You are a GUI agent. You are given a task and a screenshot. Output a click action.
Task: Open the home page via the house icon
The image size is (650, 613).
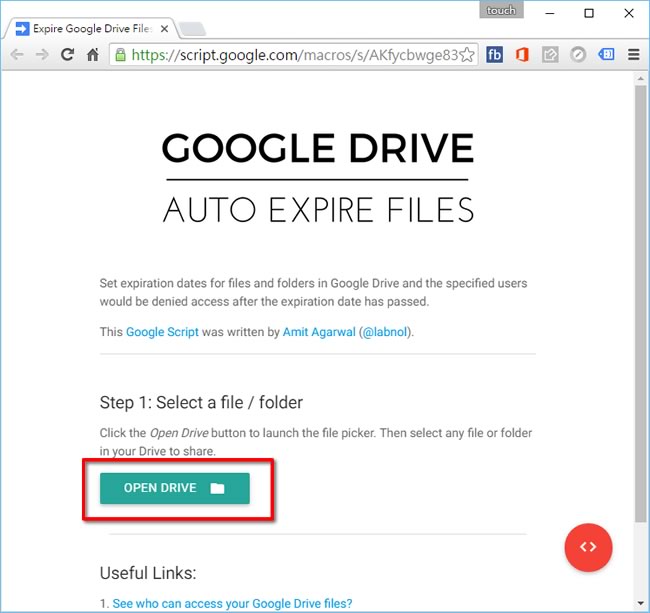point(92,54)
